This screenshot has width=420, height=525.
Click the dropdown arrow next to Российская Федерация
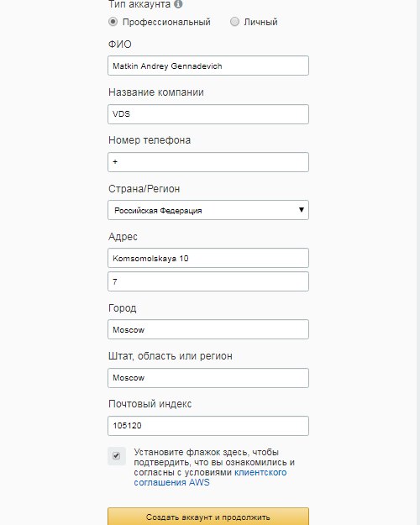[x=301, y=210]
